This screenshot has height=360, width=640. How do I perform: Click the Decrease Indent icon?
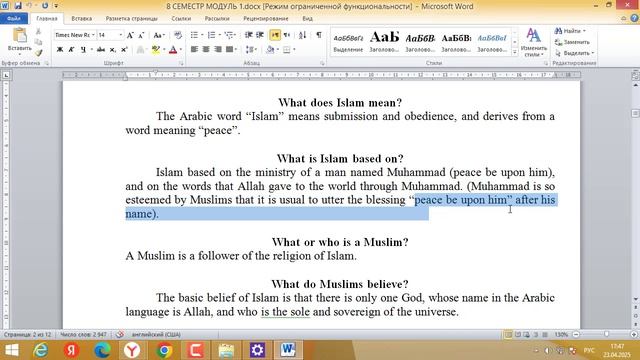[x=248, y=36]
